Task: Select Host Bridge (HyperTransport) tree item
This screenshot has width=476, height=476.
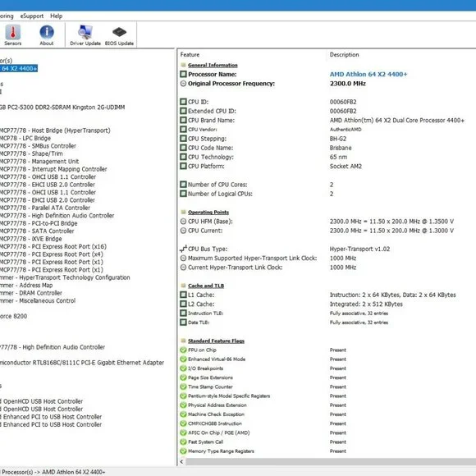Action: [55, 130]
